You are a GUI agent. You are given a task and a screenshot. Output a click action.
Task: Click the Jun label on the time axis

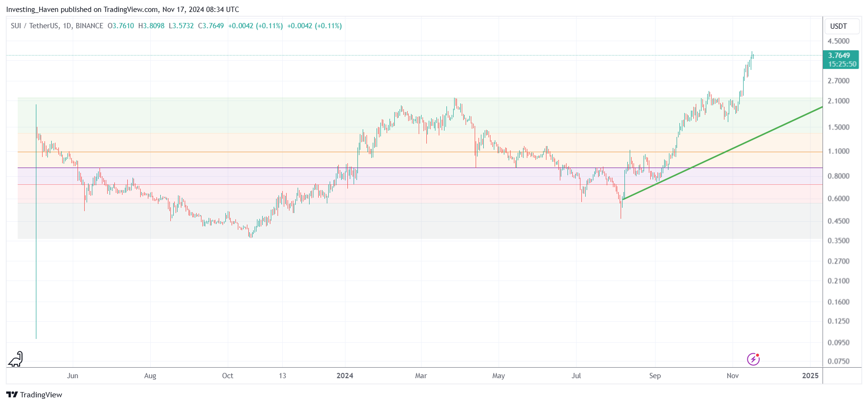pyautogui.click(x=73, y=376)
